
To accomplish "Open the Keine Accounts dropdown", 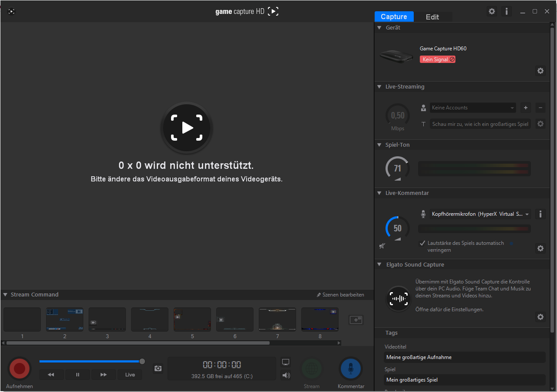I will 473,108.
